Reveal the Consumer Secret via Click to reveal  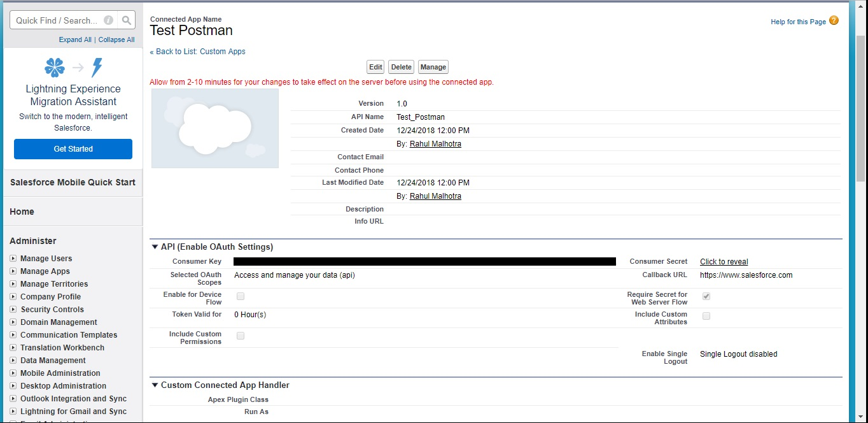click(724, 262)
